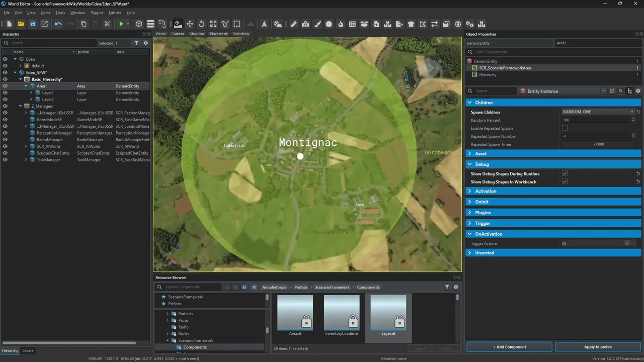This screenshot has width=644, height=362.
Task: Expand the Activation section
Action: click(486, 191)
